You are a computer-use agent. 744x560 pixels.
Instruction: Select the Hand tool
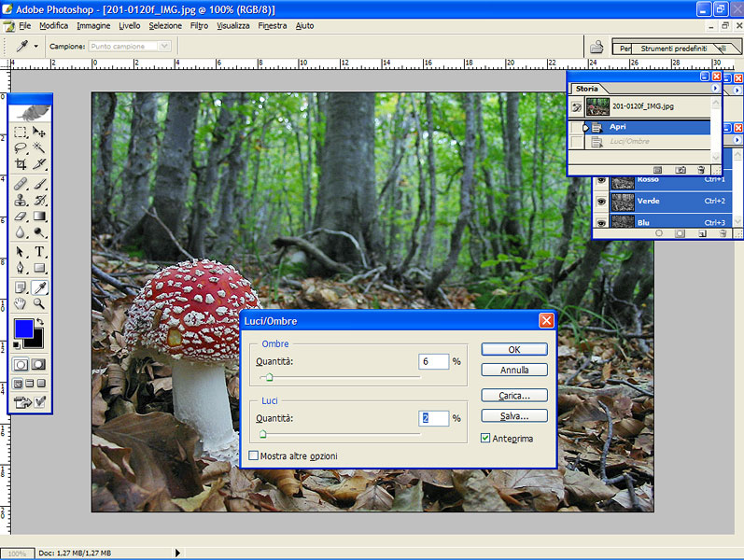(x=21, y=303)
